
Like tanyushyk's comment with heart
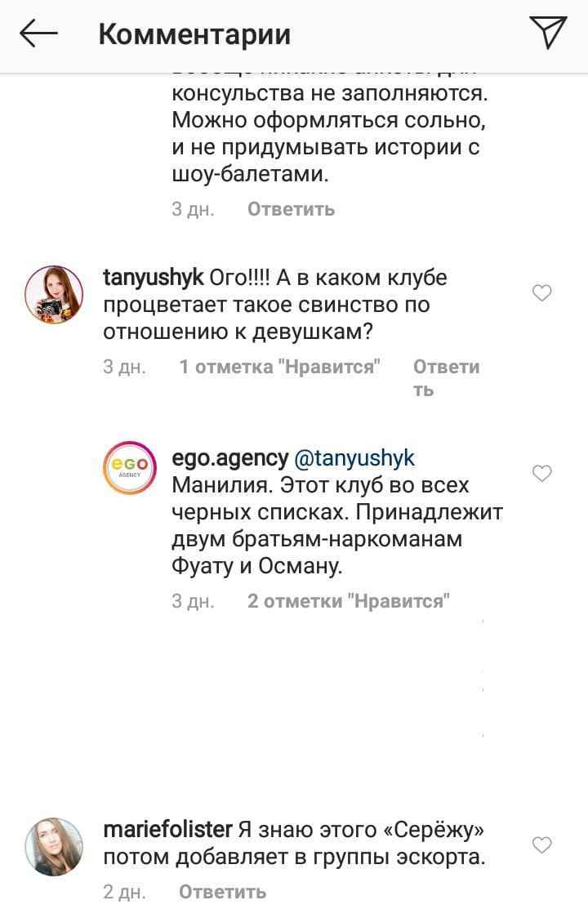point(542,293)
